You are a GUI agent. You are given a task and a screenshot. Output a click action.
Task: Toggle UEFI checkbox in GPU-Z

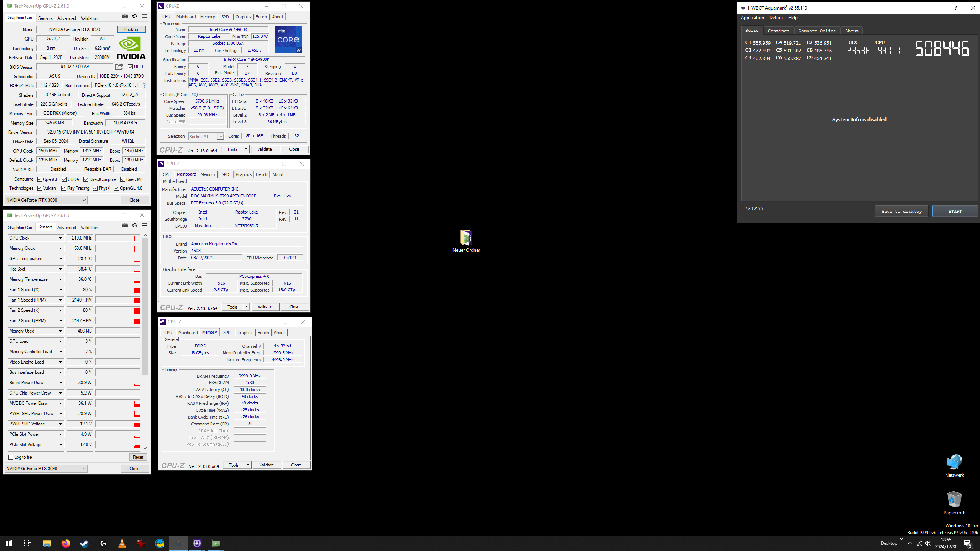pyautogui.click(x=130, y=67)
